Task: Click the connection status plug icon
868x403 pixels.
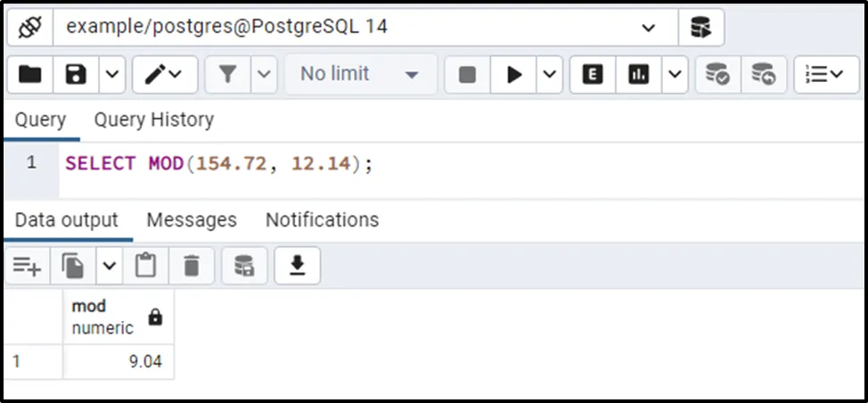Action: point(30,27)
